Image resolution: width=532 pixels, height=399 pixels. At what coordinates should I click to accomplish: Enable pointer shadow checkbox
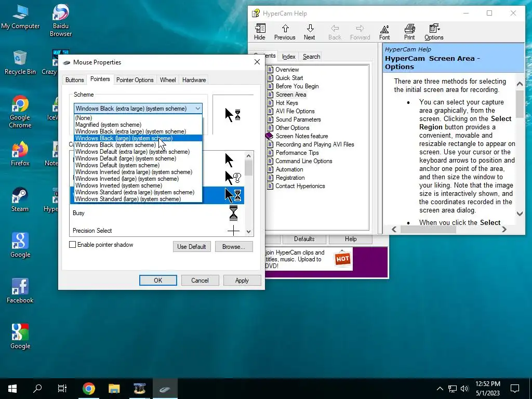72,245
